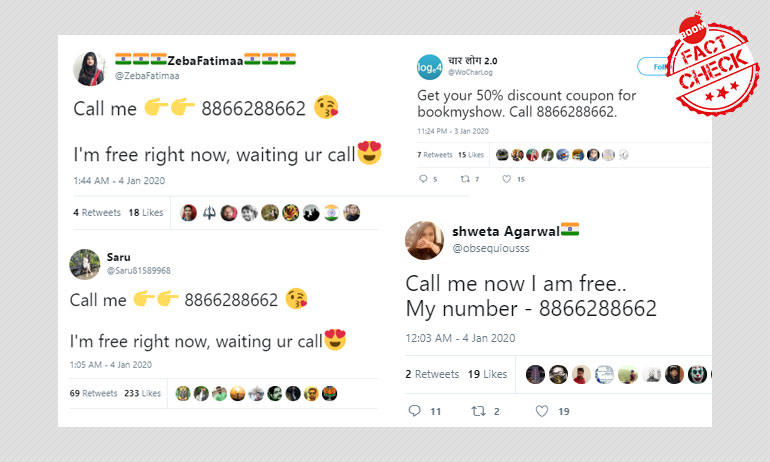Click the Joker avatar among shweta's tweet likers

697,375
